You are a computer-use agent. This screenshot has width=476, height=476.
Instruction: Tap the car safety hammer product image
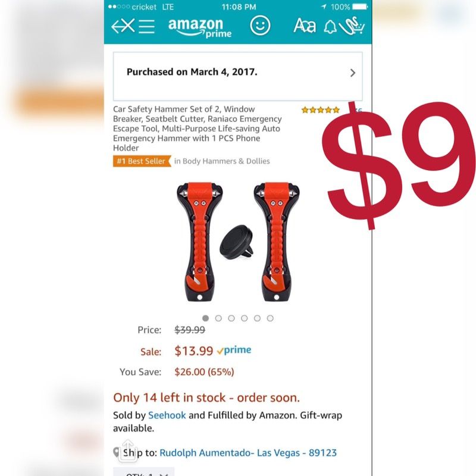pyautogui.click(x=238, y=242)
